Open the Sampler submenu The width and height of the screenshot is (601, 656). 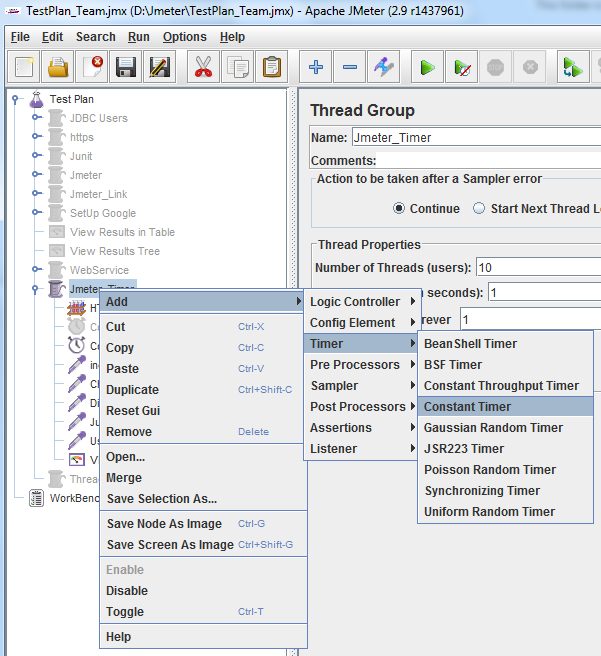click(362, 386)
